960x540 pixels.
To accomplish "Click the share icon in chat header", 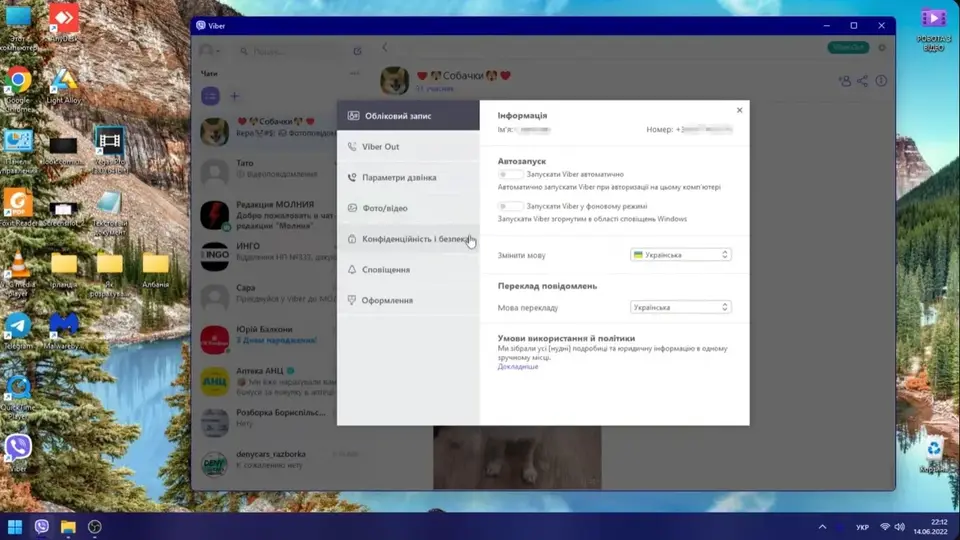I will [863, 81].
